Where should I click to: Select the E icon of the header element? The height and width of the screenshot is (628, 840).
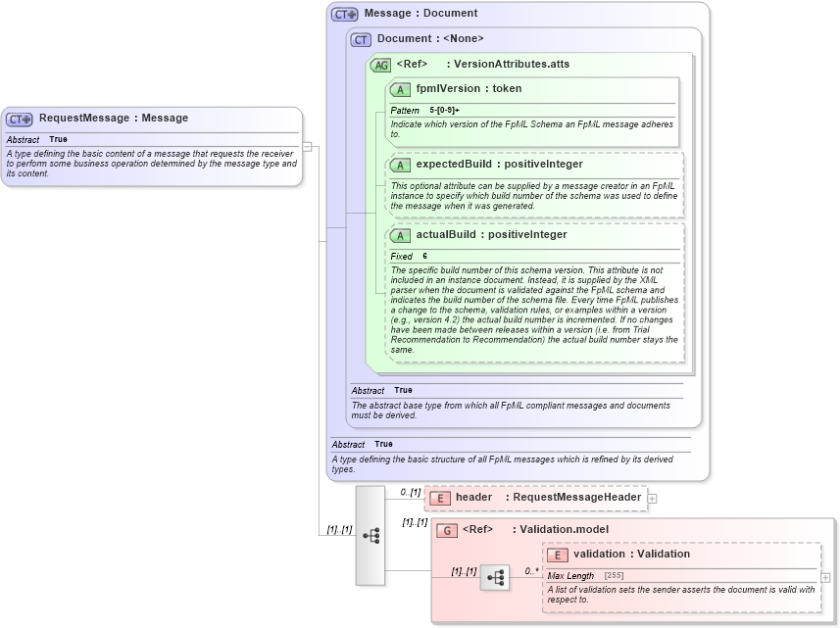(x=439, y=498)
